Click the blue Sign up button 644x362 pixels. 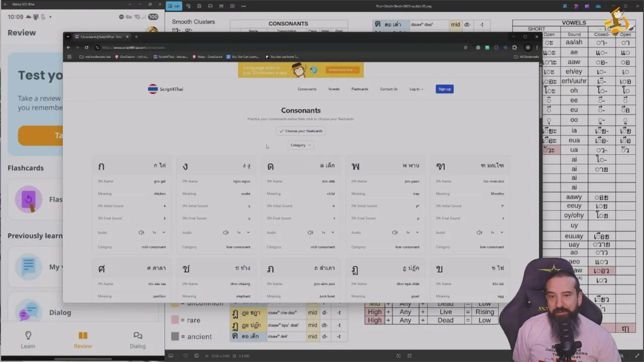[x=445, y=89]
